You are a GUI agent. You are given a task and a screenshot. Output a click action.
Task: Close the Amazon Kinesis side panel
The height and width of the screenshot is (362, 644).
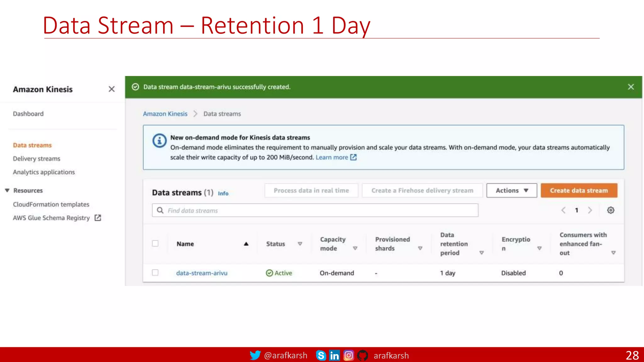(x=111, y=89)
